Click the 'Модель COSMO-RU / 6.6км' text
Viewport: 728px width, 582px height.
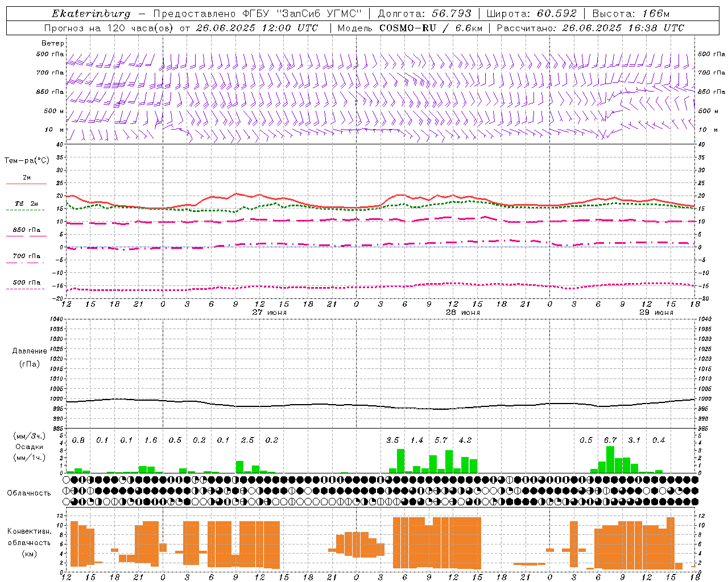click(410, 28)
